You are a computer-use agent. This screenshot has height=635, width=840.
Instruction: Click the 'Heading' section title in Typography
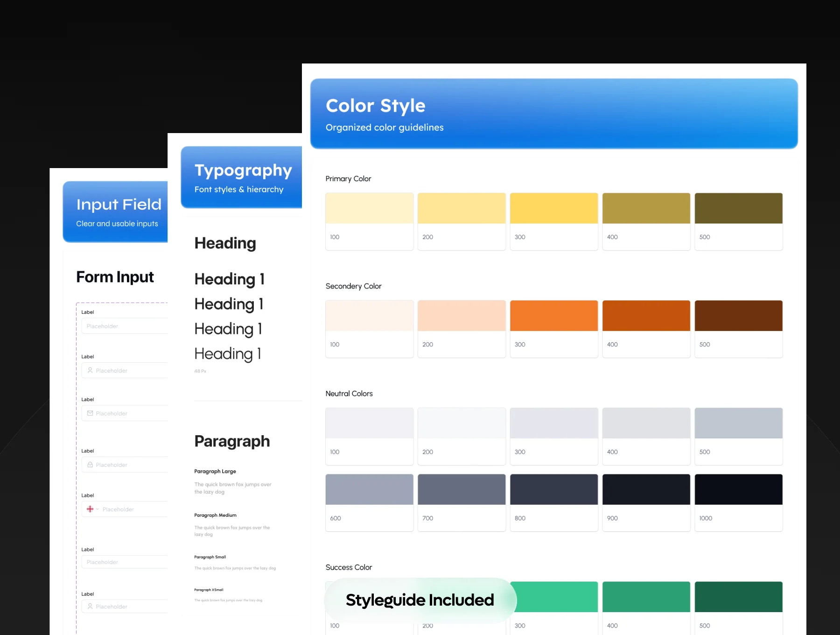click(x=225, y=243)
